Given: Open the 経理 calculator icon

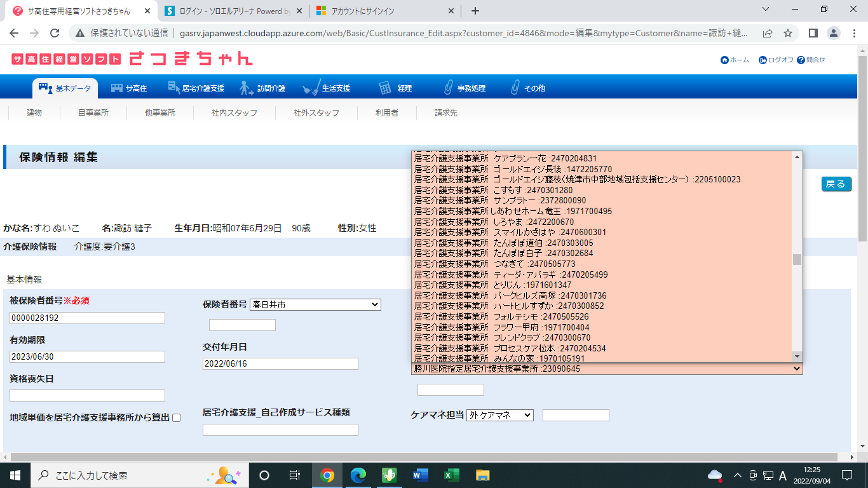Looking at the screenshot, I should [385, 88].
